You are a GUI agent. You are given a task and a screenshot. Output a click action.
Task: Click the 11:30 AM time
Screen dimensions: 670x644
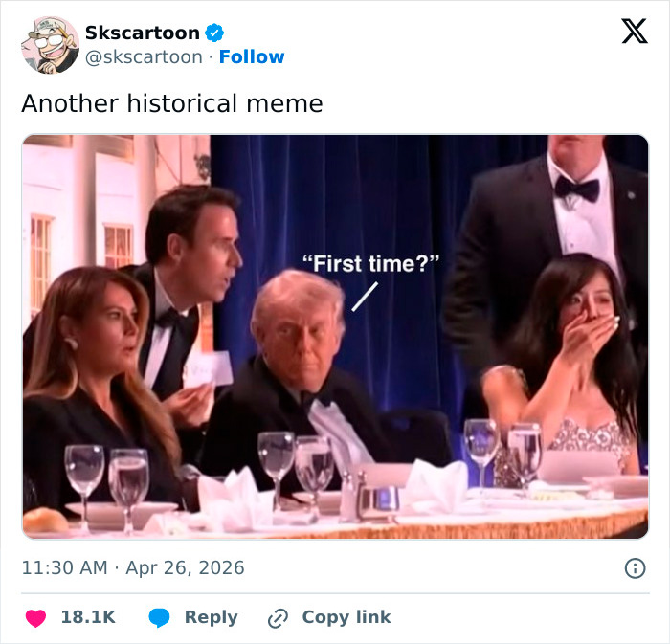click(64, 568)
